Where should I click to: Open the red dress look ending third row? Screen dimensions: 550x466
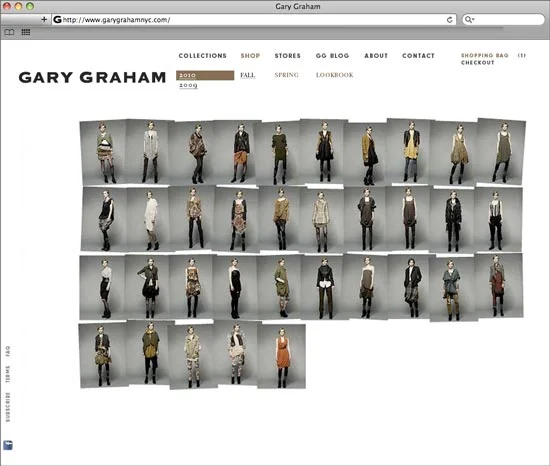[x=499, y=286]
